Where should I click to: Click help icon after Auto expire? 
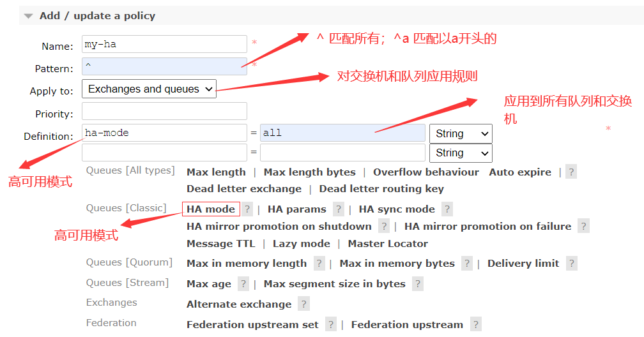(x=571, y=172)
